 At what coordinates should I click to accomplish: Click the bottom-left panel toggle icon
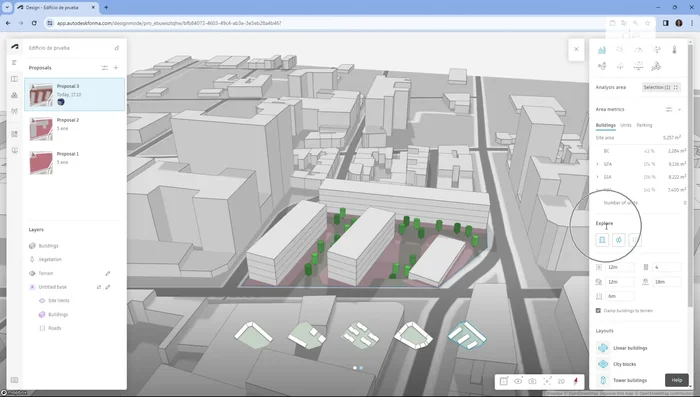point(14,380)
